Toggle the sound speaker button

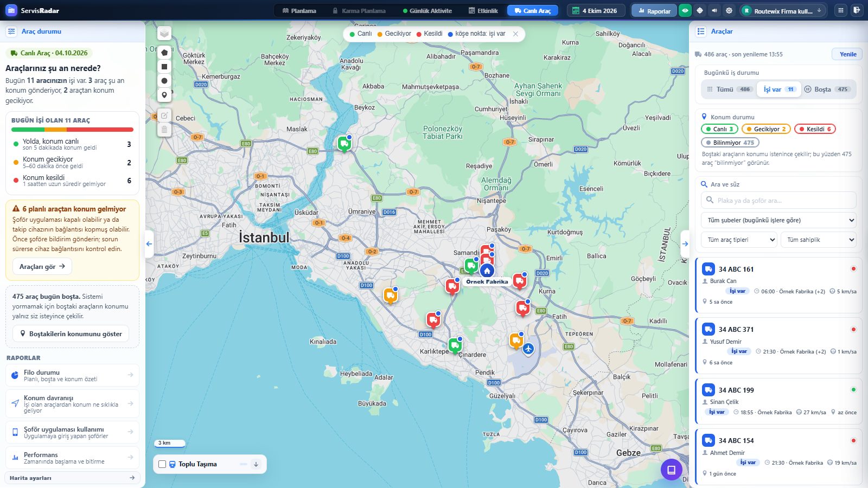click(x=714, y=10)
